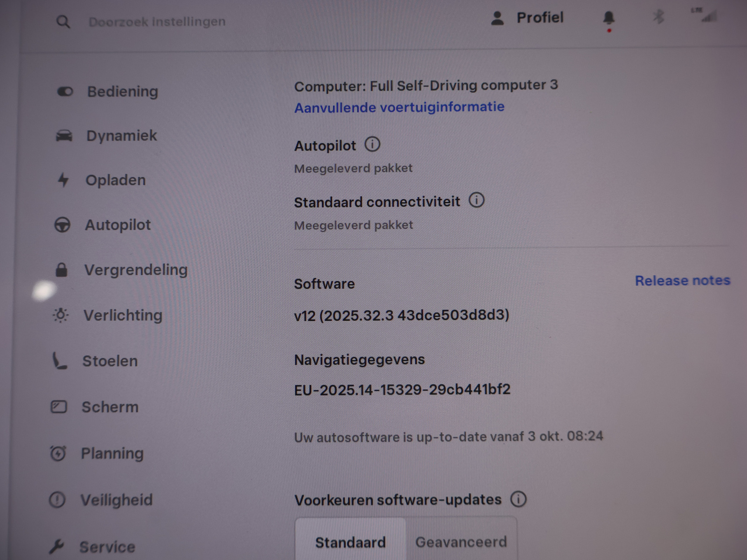Tap the Opladen lightning bolt icon
This screenshot has height=560, width=747.
click(x=63, y=180)
